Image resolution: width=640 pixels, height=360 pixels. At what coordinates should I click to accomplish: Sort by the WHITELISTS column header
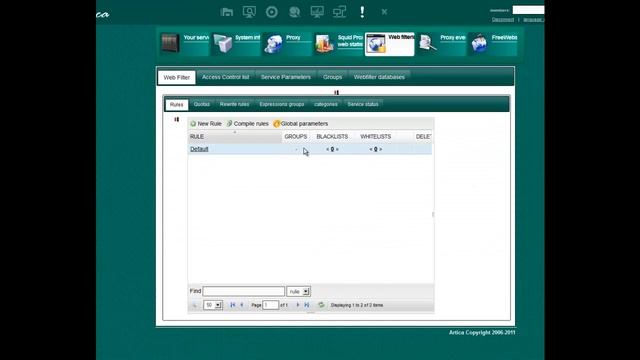click(376, 137)
